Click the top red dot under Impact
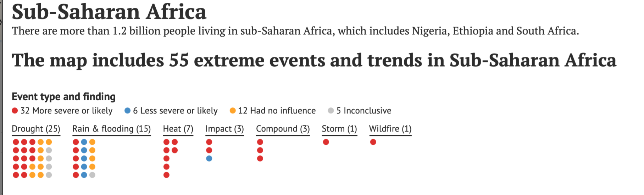This screenshot has width=644, height=195. (x=209, y=142)
